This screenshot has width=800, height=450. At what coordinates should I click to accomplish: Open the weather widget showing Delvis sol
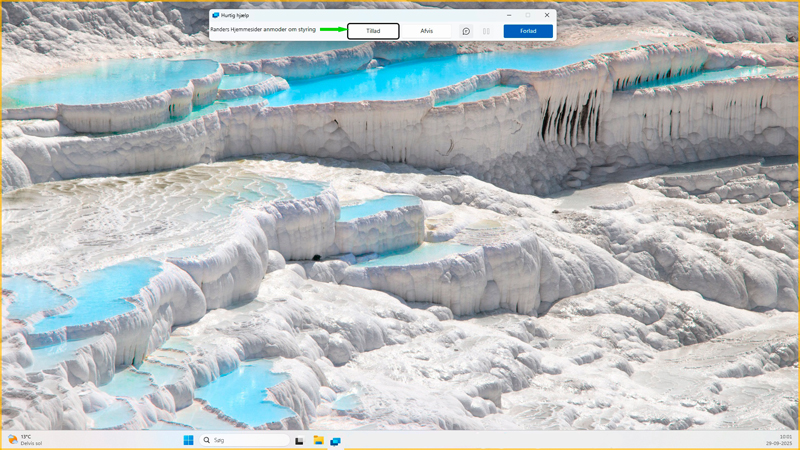click(26, 440)
